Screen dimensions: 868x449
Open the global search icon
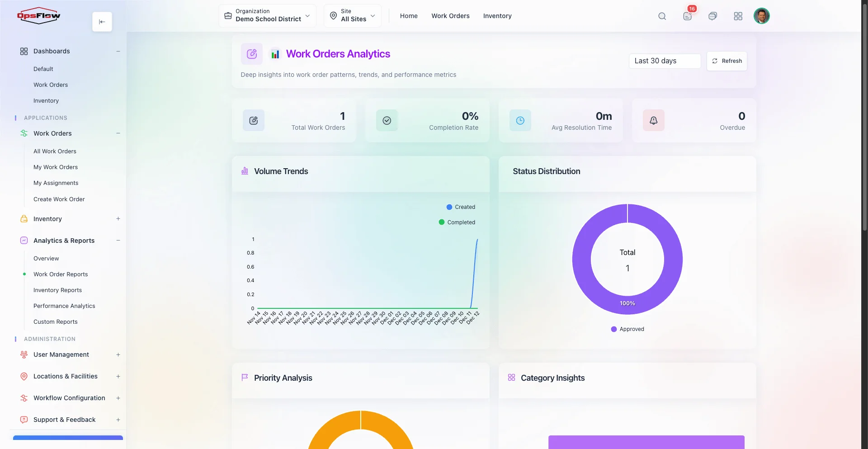(662, 16)
